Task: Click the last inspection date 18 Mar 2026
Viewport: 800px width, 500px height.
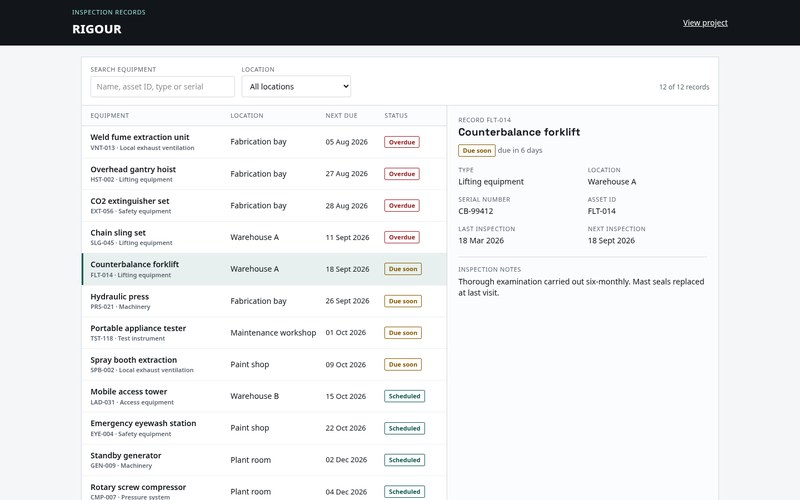Action: click(x=481, y=241)
